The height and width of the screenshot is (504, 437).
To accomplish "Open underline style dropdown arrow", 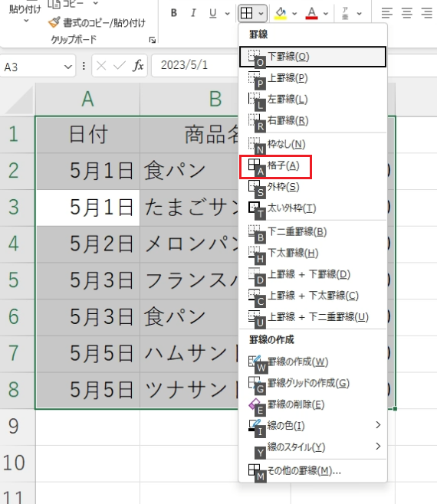I will pyautogui.click(x=228, y=14).
